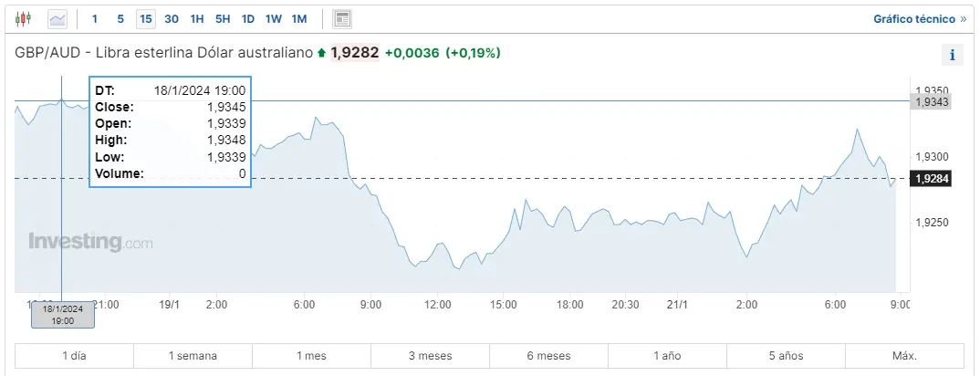Select the 15 minute interval
This screenshot has height=376, width=980.
[x=146, y=19]
